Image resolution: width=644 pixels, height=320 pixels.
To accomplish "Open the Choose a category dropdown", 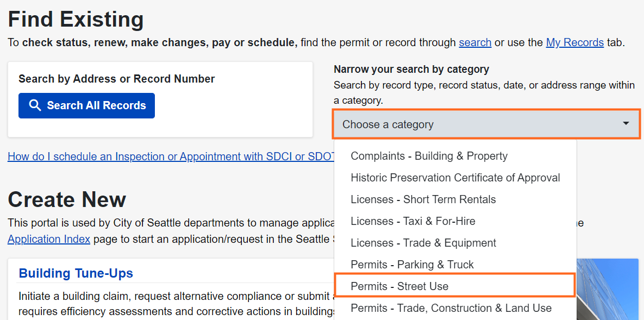I will (478, 124).
